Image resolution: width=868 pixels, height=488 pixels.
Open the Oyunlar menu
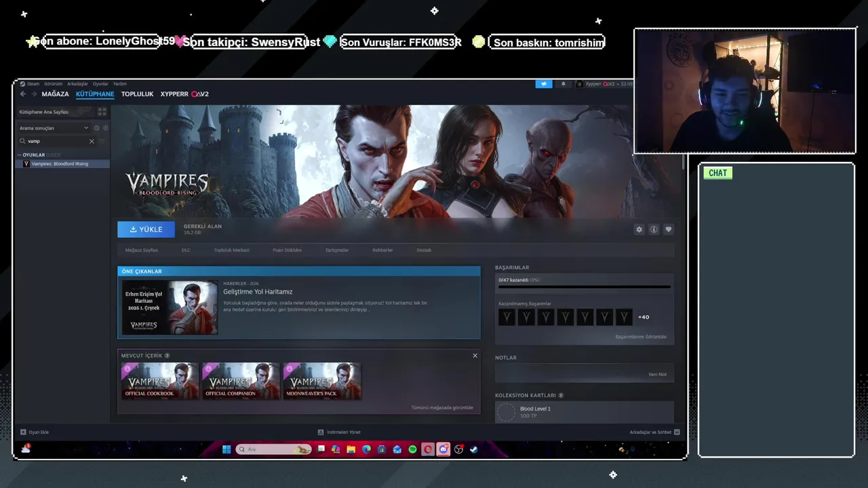coord(100,84)
